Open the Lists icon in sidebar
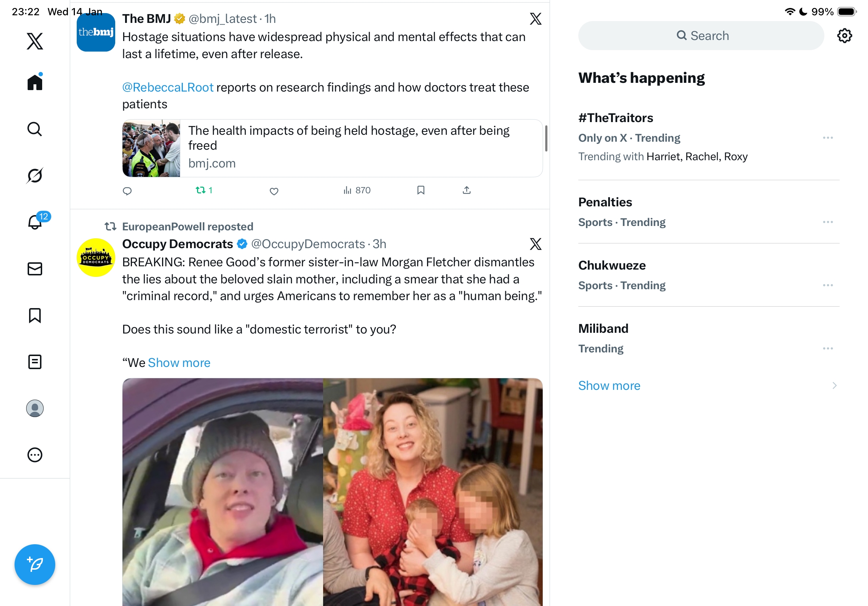The height and width of the screenshot is (606, 868). point(35,362)
